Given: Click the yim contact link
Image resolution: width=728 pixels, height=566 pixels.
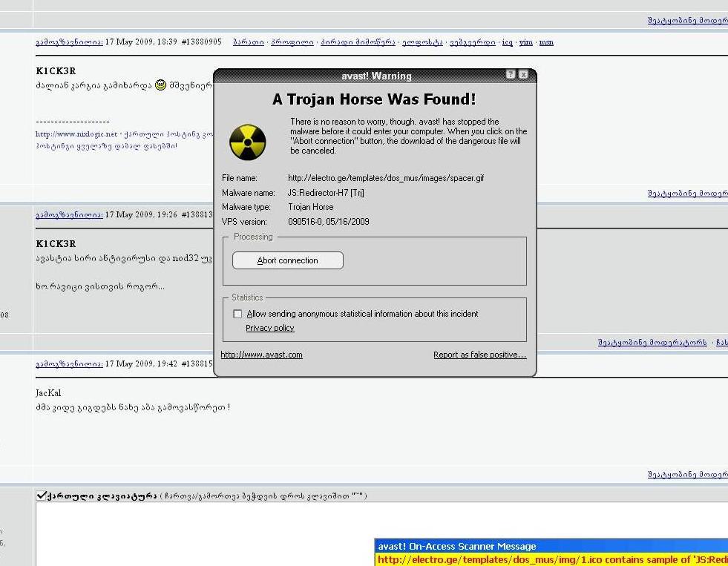Looking at the screenshot, I should (x=526, y=42).
